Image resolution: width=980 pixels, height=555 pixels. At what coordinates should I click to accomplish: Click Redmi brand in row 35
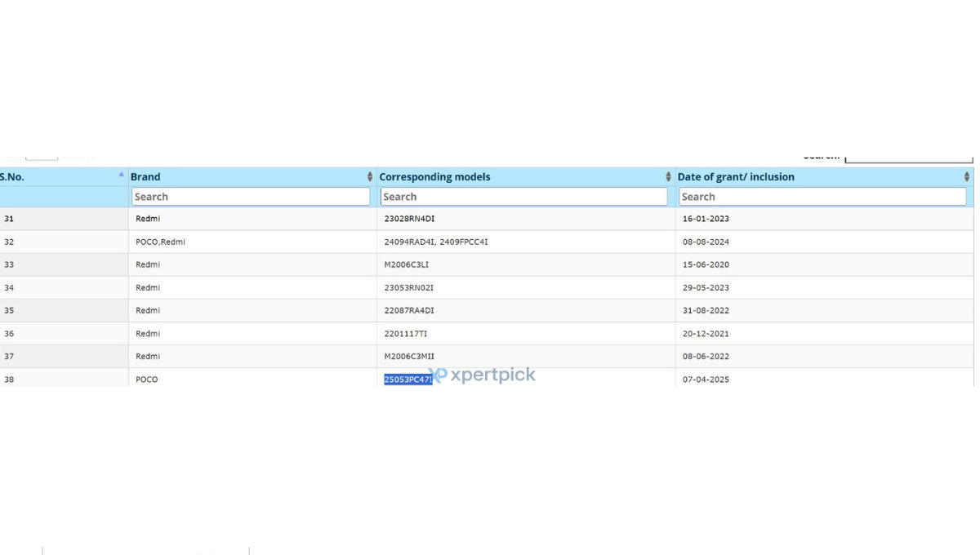coord(148,310)
